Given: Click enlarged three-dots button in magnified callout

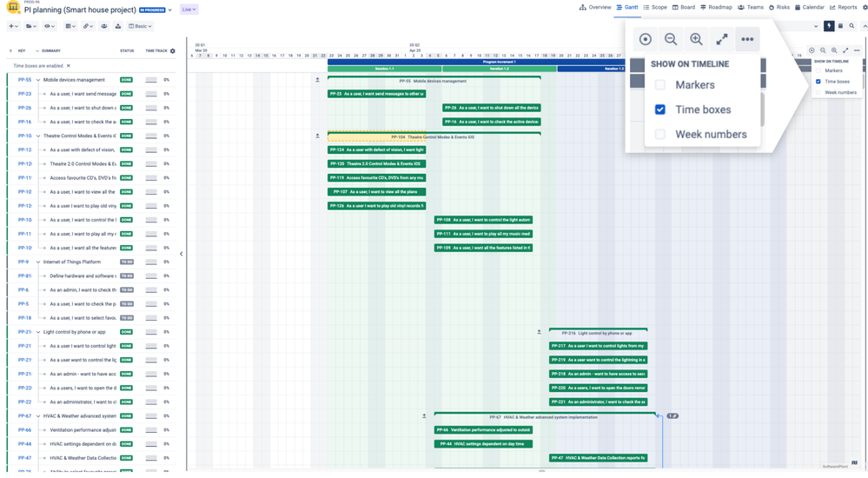Looking at the screenshot, I should pyautogui.click(x=747, y=39).
